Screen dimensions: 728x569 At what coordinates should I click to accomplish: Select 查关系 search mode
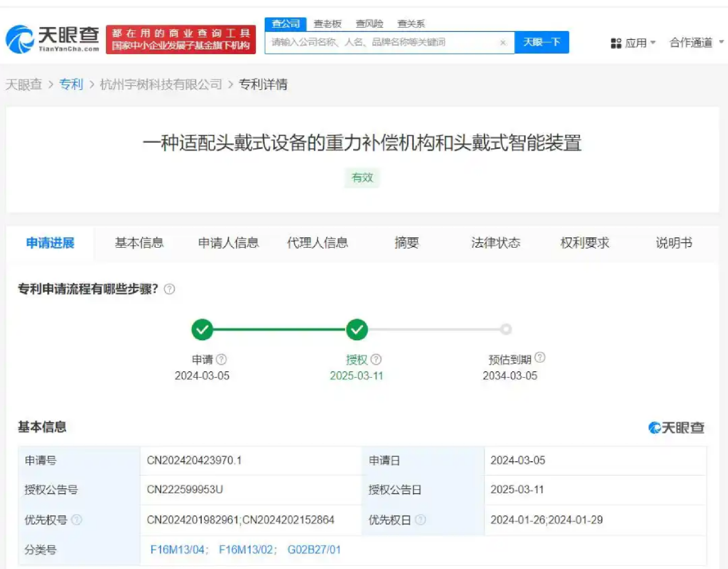tap(412, 23)
